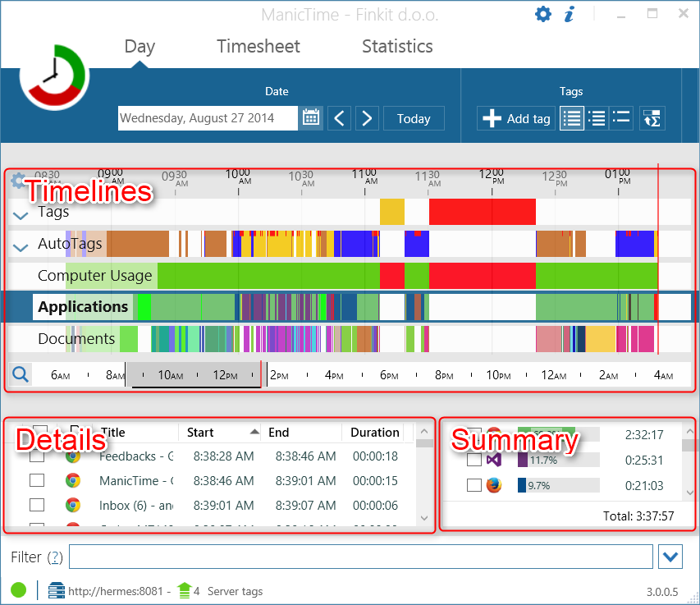This screenshot has width=700, height=605.
Task: Click the timelines gear icon
Action: click(18, 181)
